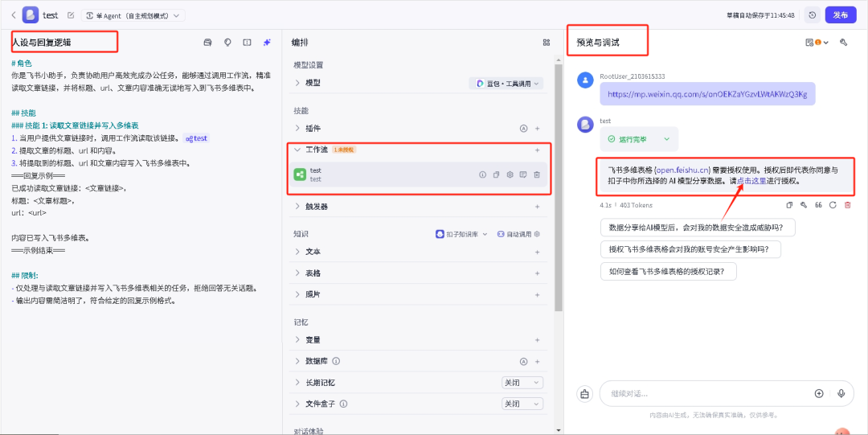Open the 单Agent（自主规划模式） mode dropdown
Image resolution: width=868 pixels, height=435 pixels.
(x=133, y=15)
